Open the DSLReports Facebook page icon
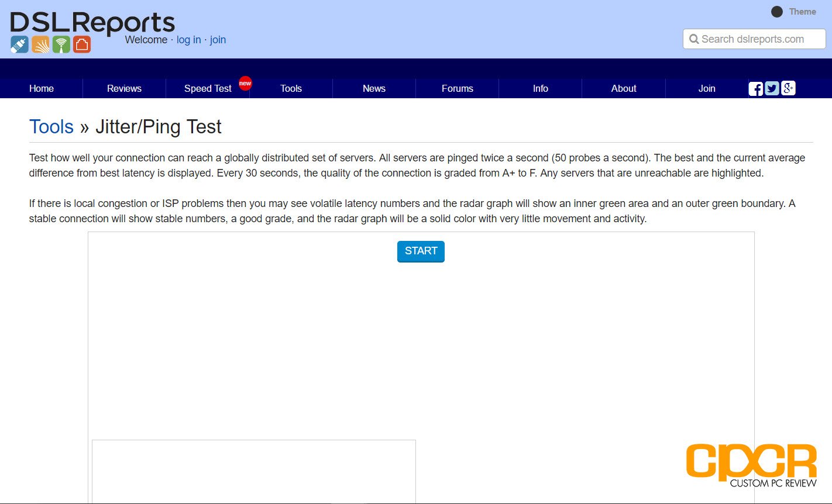This screenshot has height=504, width=832. coord(755,88)
